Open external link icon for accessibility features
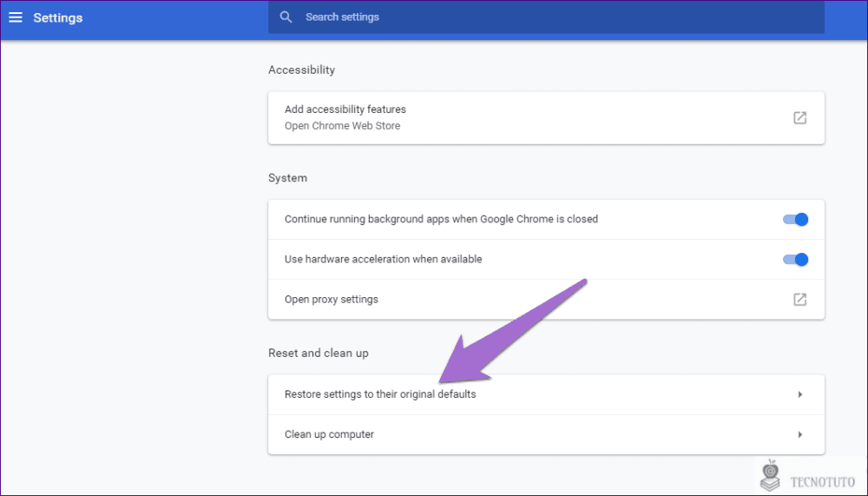868x496 pixels. tap(799, 117)
